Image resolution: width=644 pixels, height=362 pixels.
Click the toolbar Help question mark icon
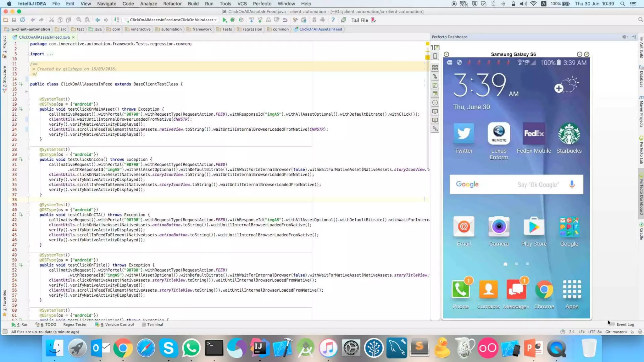tap(333, 20)
